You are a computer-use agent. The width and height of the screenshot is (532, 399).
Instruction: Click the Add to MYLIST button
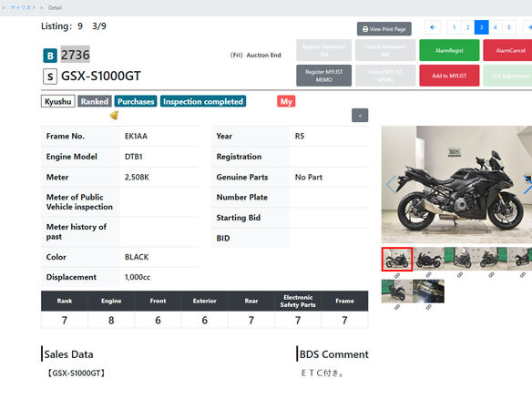pyautogui.click(x=449, y=76)
